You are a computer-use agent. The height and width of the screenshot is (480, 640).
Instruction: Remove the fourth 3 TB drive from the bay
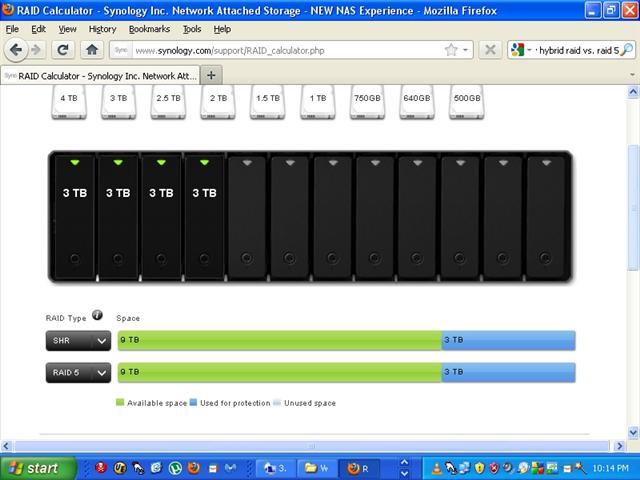pyautogui.click(x=204, y=217)
